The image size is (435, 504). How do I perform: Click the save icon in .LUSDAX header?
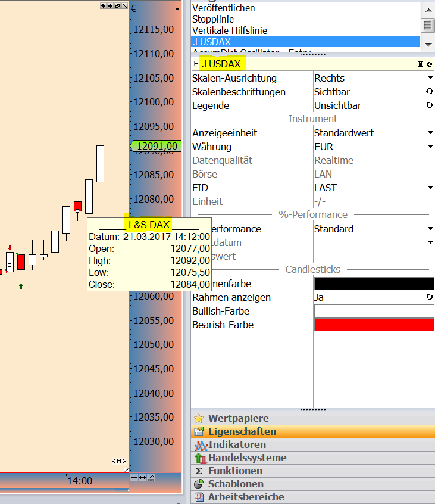pos(420,64)
